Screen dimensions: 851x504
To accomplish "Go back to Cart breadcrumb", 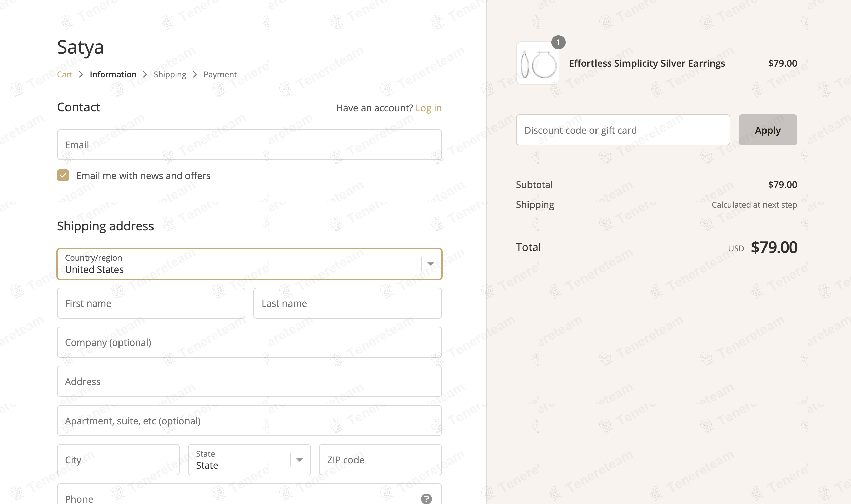I will (65, 74).
